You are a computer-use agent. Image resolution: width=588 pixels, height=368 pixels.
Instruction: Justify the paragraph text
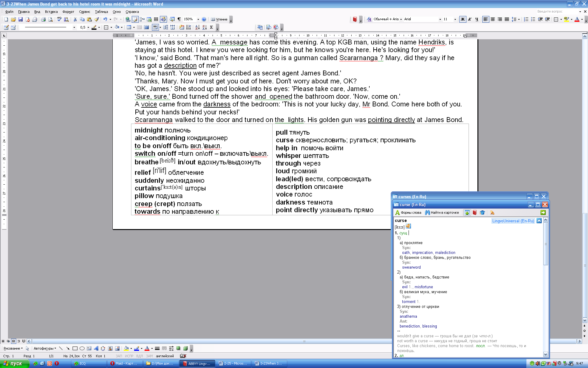coord(507,19)
